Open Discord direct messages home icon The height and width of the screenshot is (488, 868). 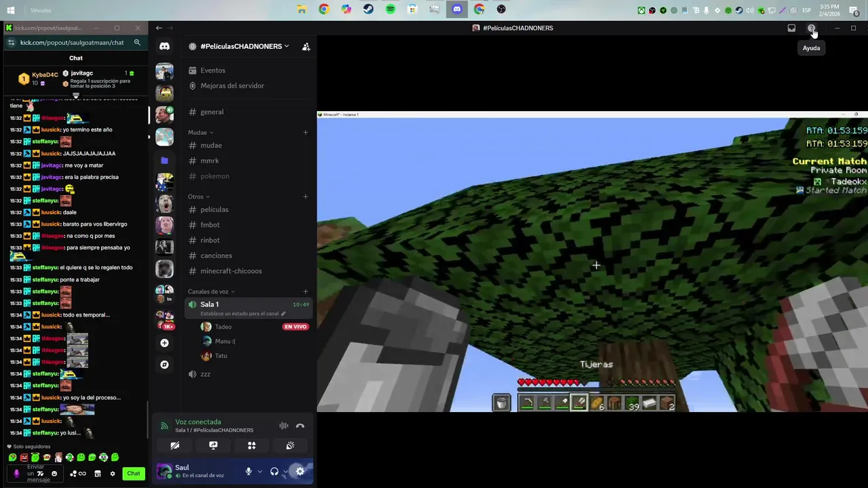click(164, 46)
